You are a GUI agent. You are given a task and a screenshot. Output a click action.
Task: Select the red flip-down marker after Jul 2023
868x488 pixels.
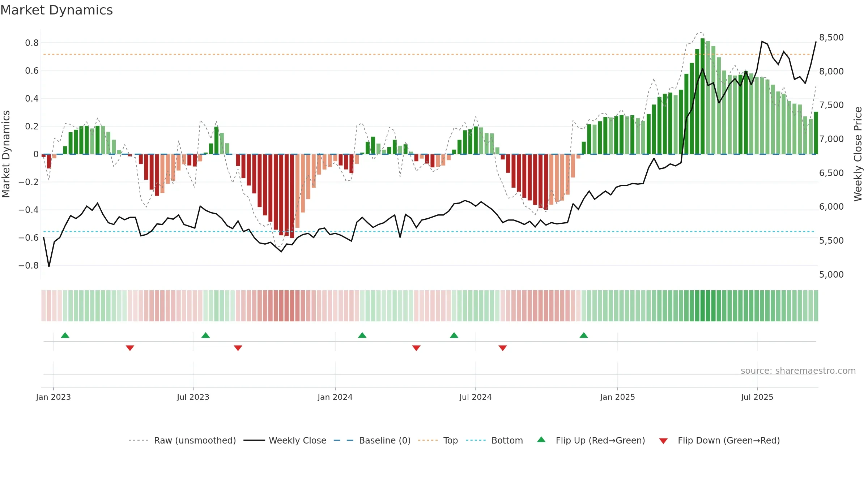[x=238, y=348]
